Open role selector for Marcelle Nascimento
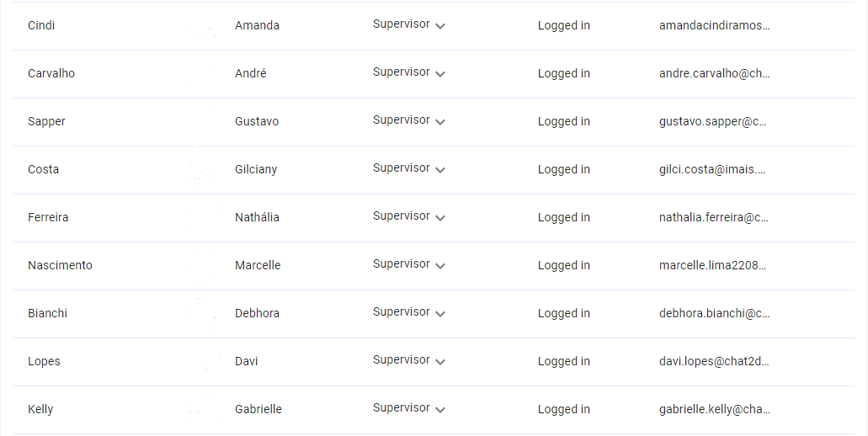The height and width of the screenshot is (436, 868). [x=409, y=265]
